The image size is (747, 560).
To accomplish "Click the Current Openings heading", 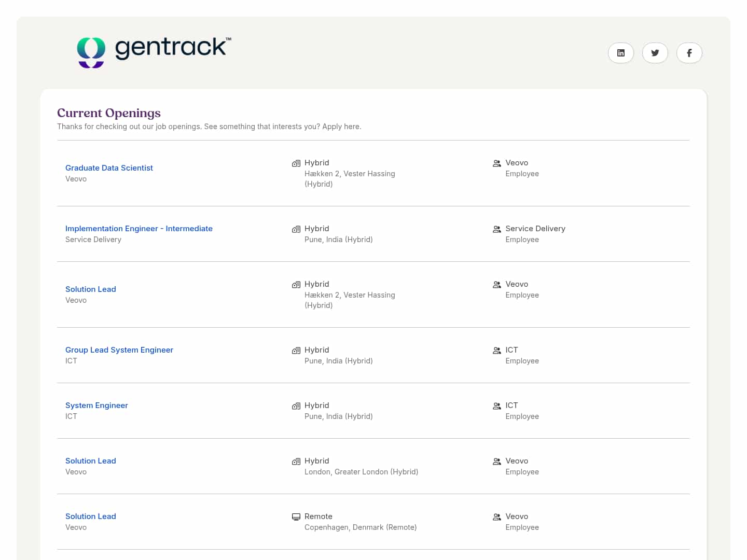I will tap(108, 113).
